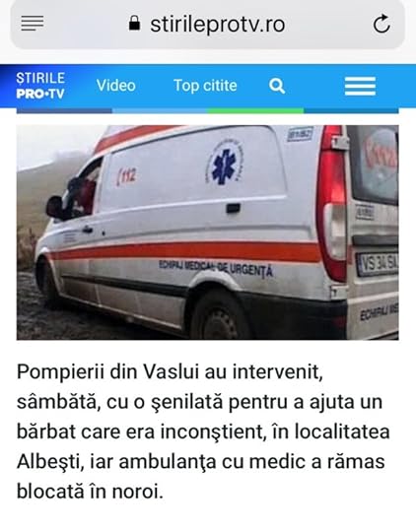Screen dimensions: 416x532
Task: Select the dark blue category strip segment
Action: (64, 111)
